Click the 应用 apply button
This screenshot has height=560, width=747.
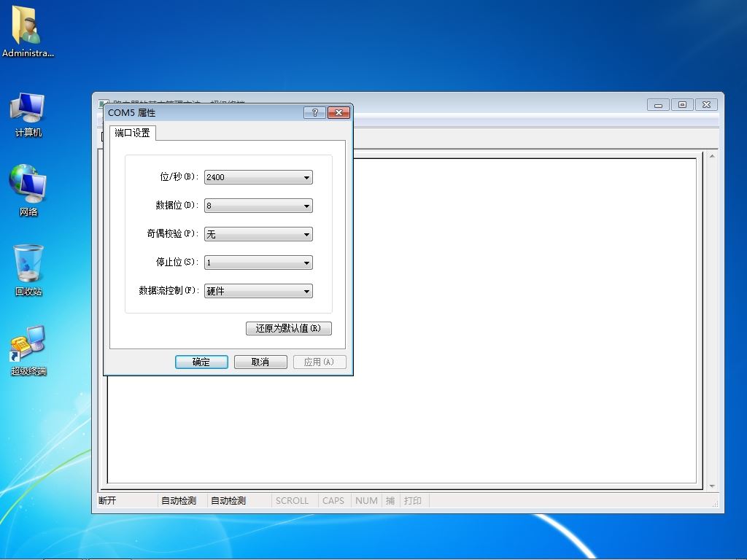click(x=320, y=362)
